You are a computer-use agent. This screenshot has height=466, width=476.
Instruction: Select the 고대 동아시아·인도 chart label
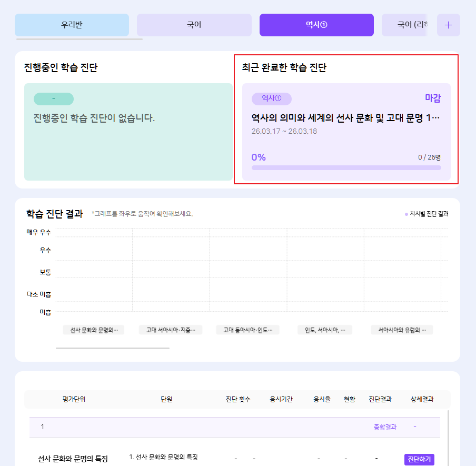247,330
